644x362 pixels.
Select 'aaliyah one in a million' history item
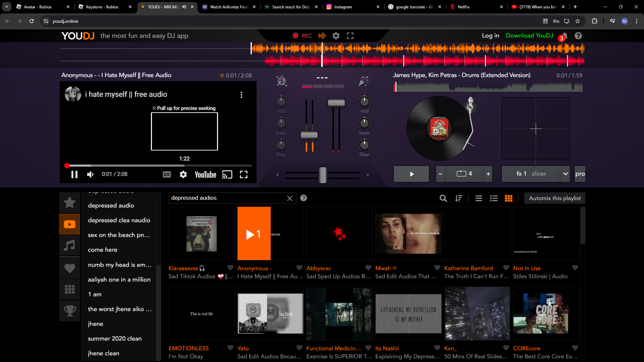119,280
